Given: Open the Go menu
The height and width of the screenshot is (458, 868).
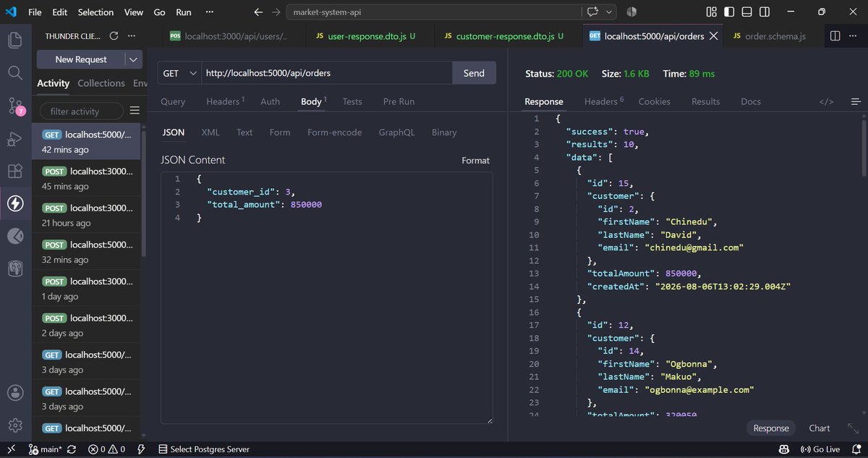Looking at the screenshot, I should coord(160,12).
